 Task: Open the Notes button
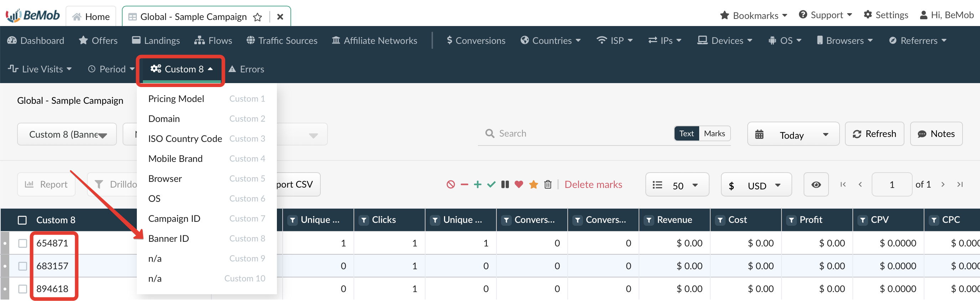tap(936, 134)
